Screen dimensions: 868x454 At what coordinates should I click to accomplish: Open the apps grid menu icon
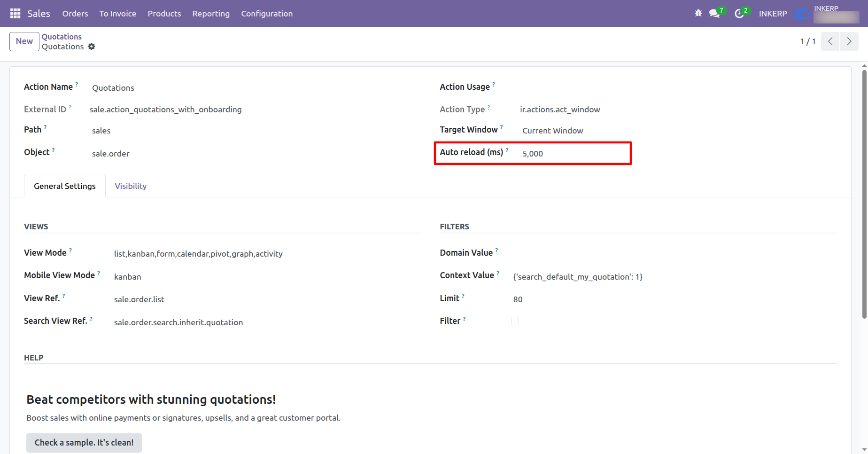[15, 14]
